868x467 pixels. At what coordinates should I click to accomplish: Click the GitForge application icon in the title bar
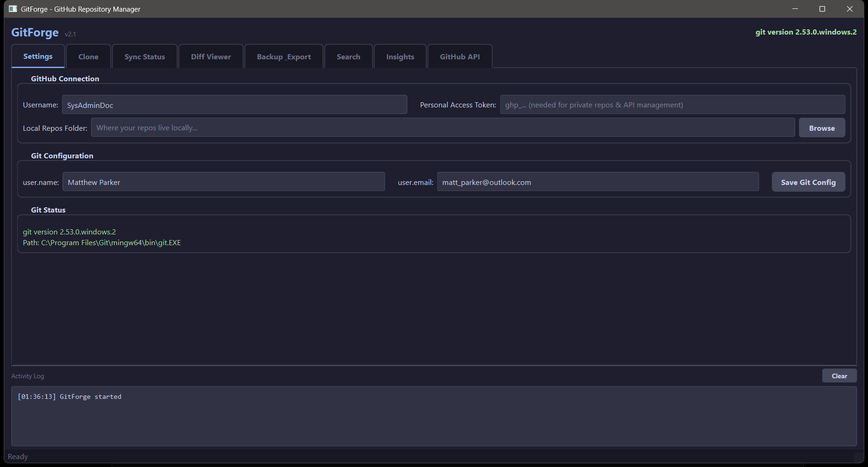pyautogui.click(x=13, y=8)
